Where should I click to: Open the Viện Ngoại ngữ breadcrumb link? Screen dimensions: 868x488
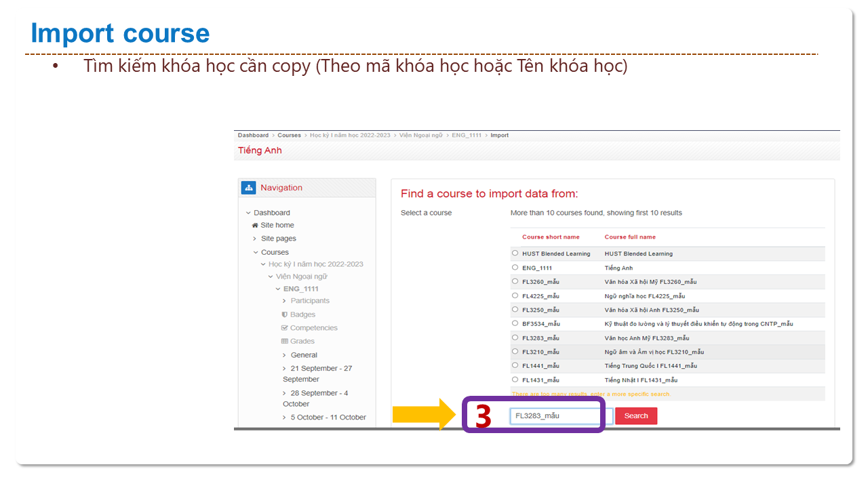tap(421, 136)
